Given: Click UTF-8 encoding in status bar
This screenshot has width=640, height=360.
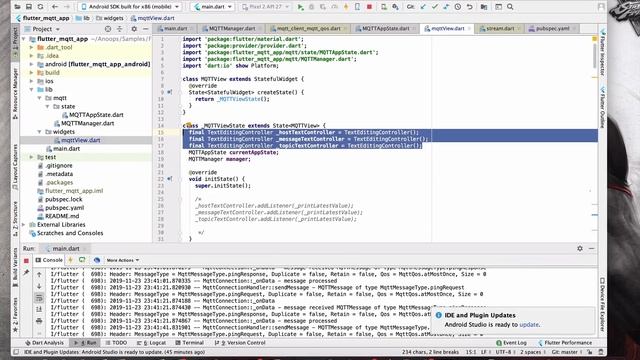Looking at the screenshot, I should point(503,352).
